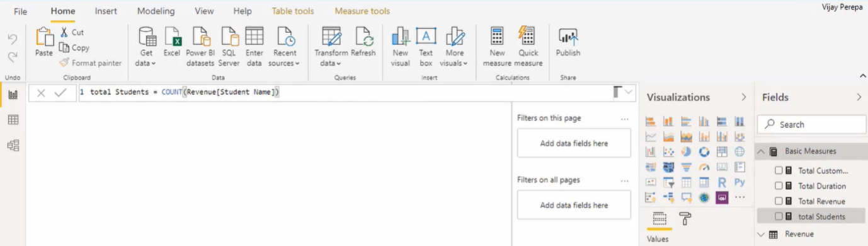Select the donut chart visual

[704, 152]
